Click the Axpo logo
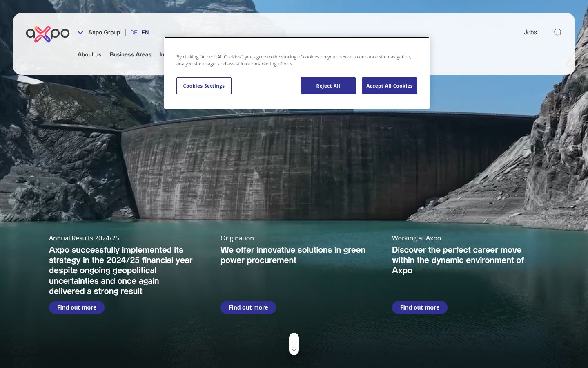Image resolution: width=588 pixels, height=368 pixels. (x=48, y=34)
